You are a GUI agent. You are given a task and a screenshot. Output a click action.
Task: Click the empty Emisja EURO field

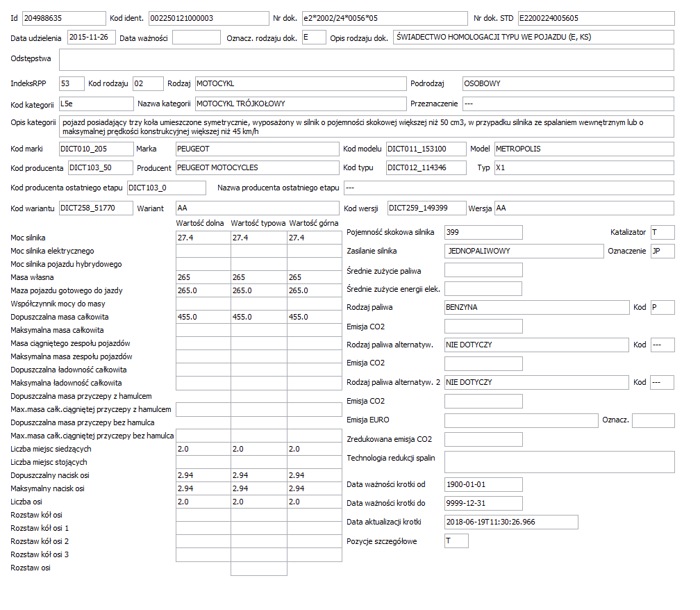(522, 420)
